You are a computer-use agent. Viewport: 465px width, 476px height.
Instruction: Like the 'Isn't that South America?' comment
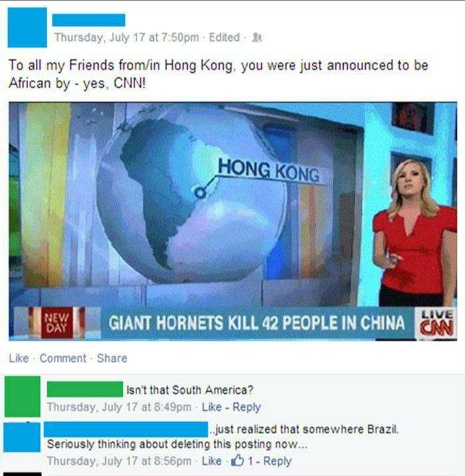(211, 407)
